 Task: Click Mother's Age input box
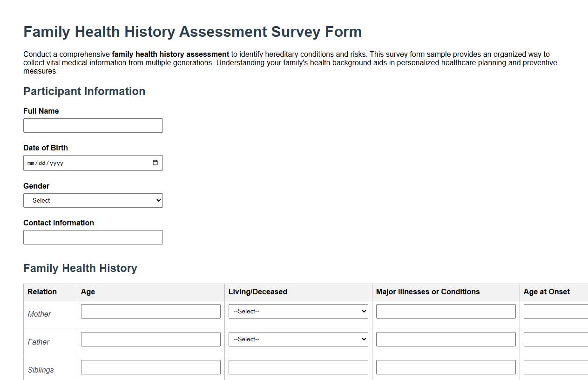150,311
